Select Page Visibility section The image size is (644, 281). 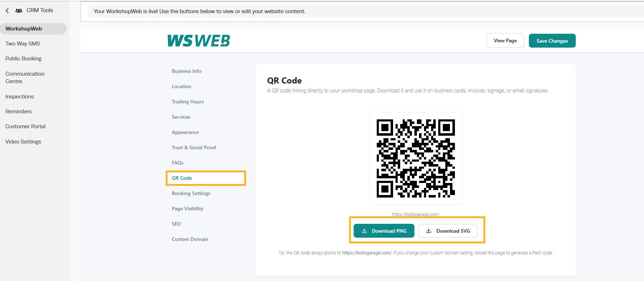(188, 209)
